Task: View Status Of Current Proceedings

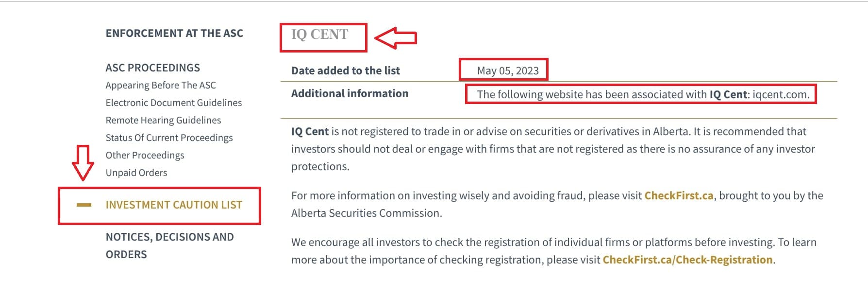Action: 169,138
